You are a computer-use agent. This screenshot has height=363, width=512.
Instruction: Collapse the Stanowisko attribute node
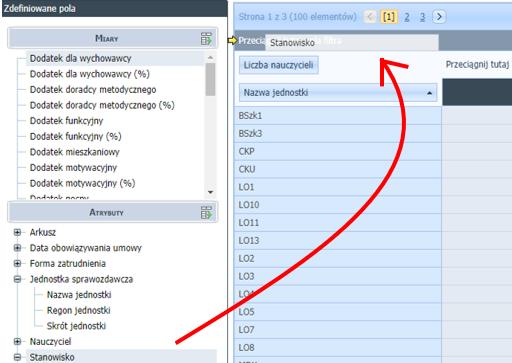tap(17, 357)
